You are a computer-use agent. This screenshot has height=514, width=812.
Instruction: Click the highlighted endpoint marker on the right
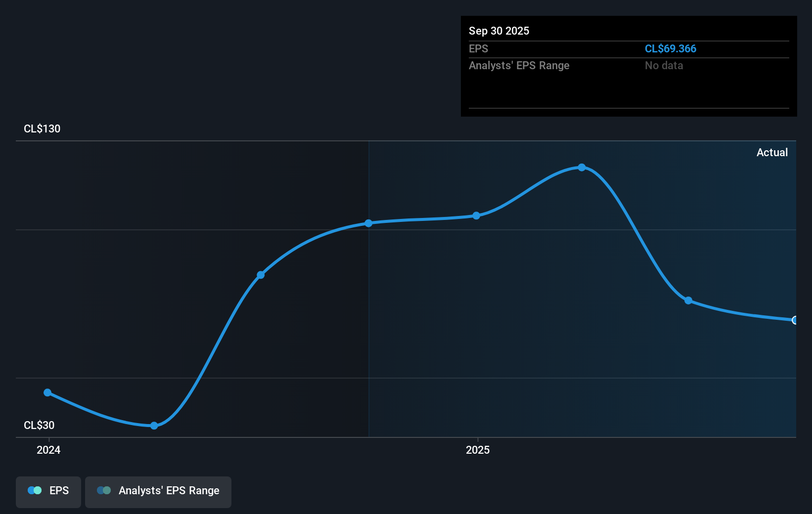[795, 320]
